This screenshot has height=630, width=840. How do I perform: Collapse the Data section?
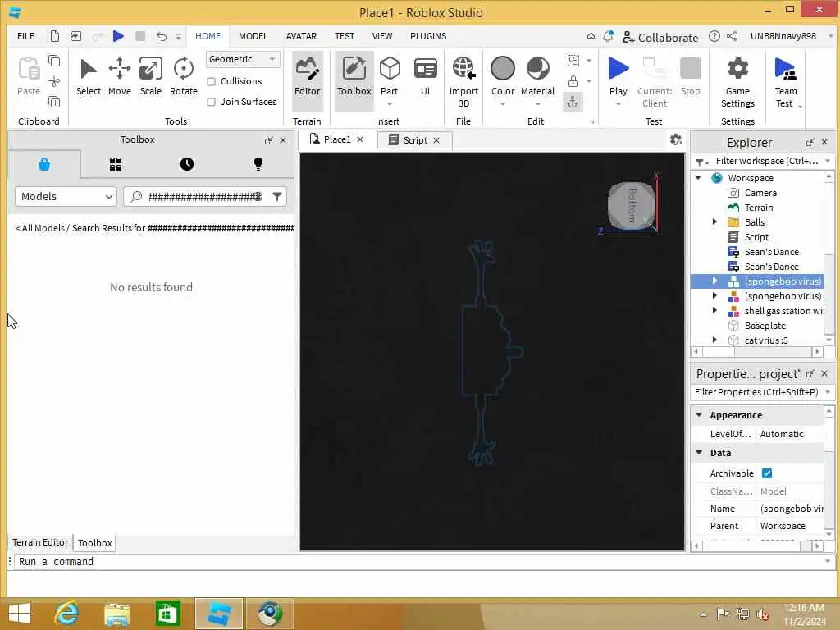(x=699, y=453)
